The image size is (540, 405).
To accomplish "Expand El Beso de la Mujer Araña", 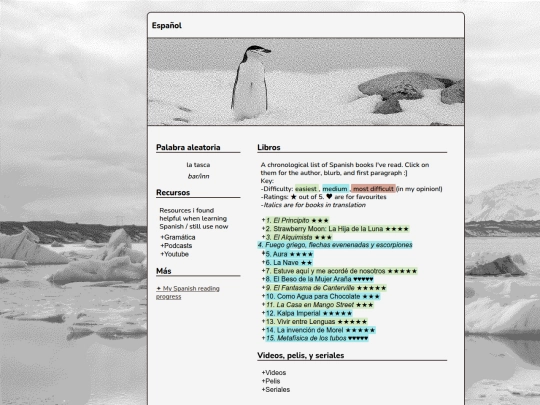I will [318, 279].
